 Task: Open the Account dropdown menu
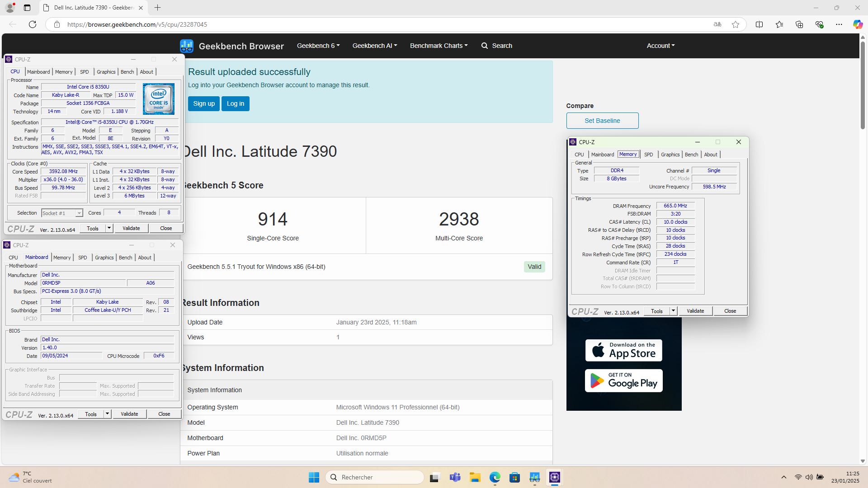coord(660,46)
